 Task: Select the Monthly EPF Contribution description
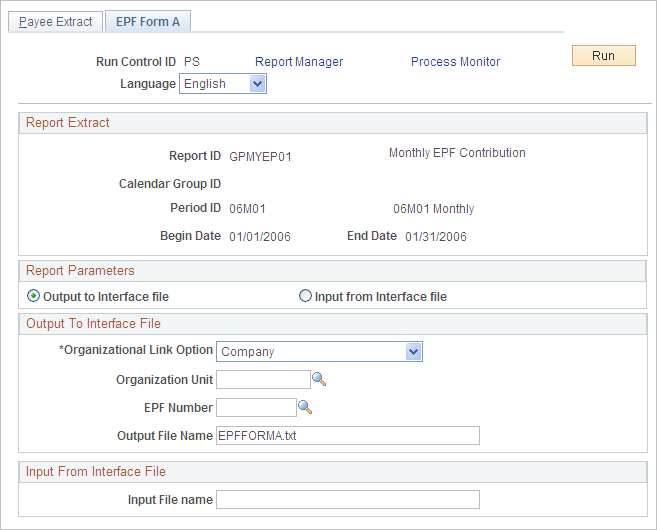point(457,153)
